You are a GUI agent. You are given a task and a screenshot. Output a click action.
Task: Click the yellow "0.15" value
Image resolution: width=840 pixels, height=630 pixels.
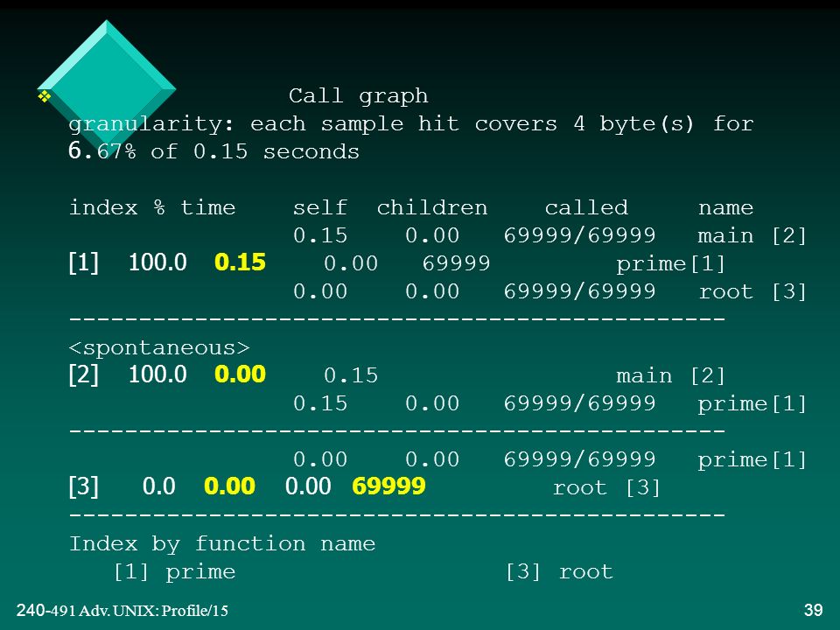pos(240,262)
